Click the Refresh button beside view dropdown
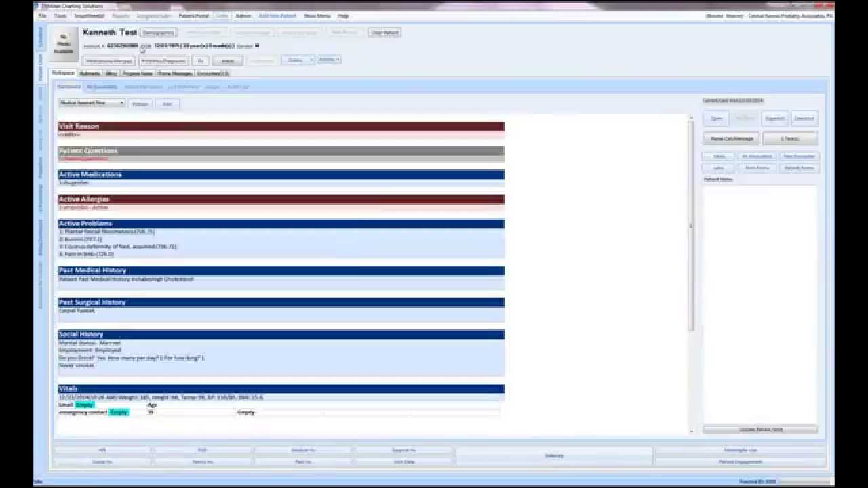This screenshot has width=868, height=488. pyautogui.click(x=140, y=104)
